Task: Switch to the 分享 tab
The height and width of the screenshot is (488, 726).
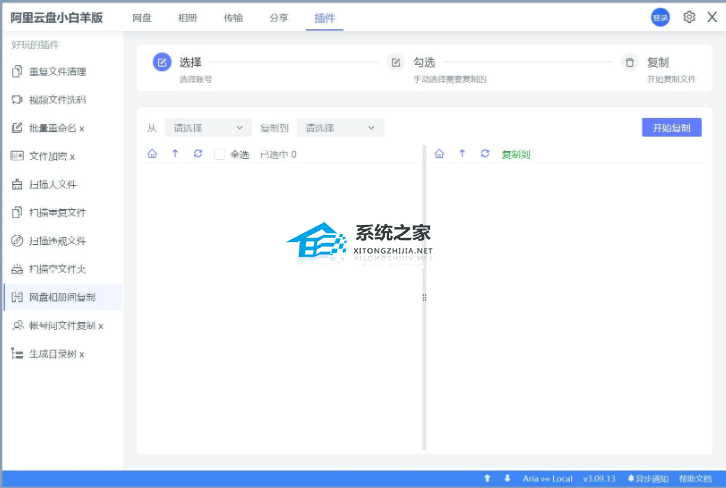Action: 279,18
